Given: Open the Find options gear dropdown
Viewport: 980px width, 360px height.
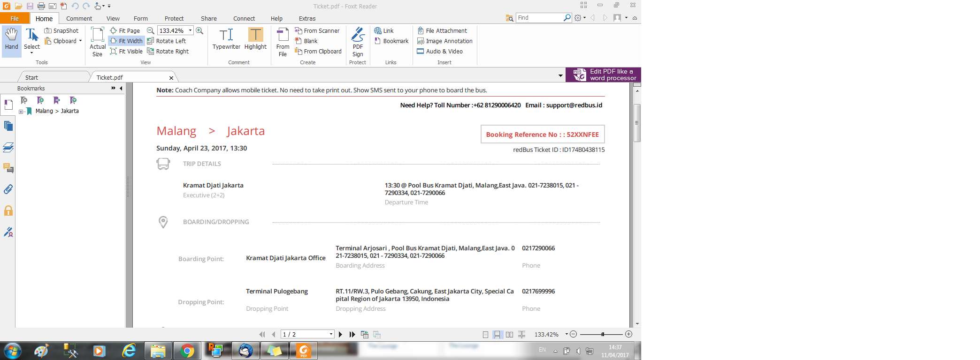Looking at the screenshot, I should coord(580,18).
